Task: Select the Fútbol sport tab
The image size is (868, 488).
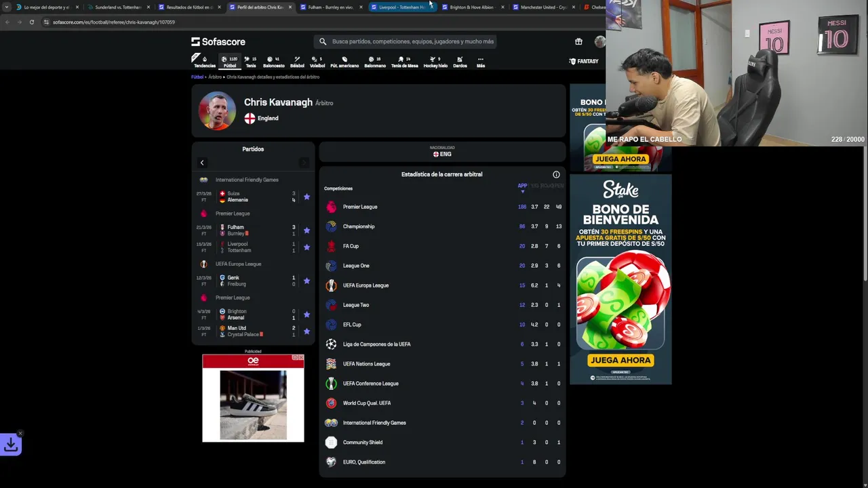Action: coord(230,62)
